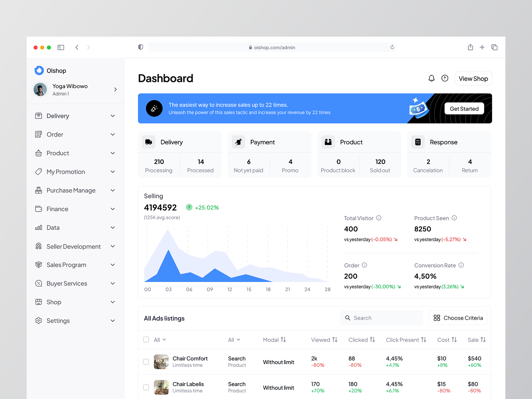532x399 pixels.
Task: Select My Promotion in the sidebar
Action: pos(66,172)
